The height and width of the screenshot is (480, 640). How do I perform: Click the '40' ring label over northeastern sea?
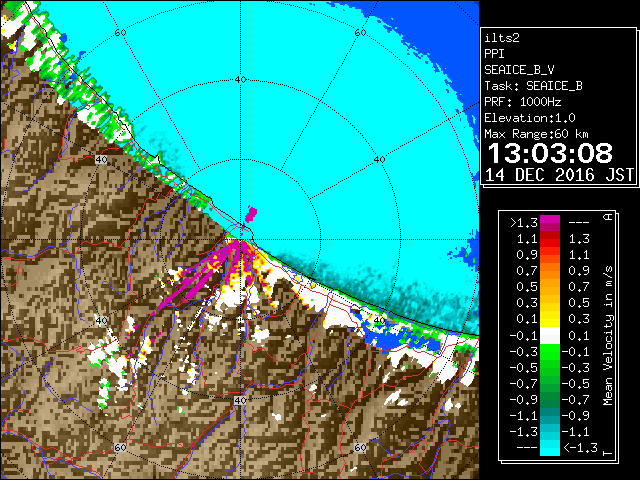pos(379,160)
